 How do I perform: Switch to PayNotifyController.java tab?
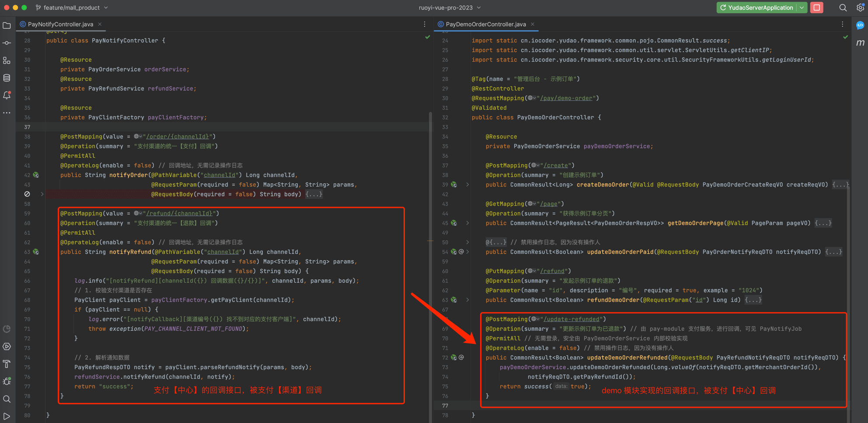[x=60, y=24]
